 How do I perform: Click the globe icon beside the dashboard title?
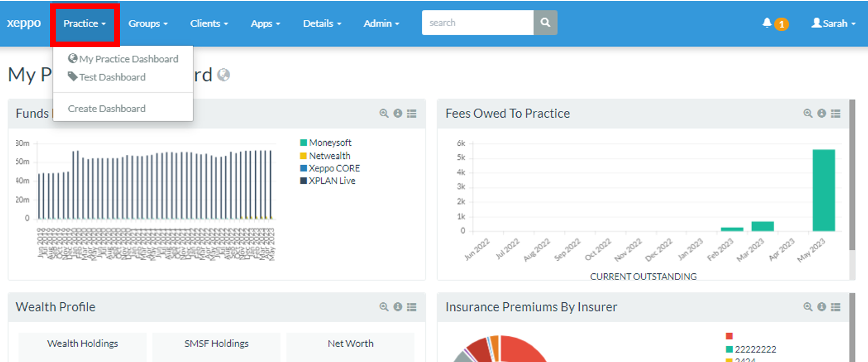pyautogui.click(x=224, y=75)
